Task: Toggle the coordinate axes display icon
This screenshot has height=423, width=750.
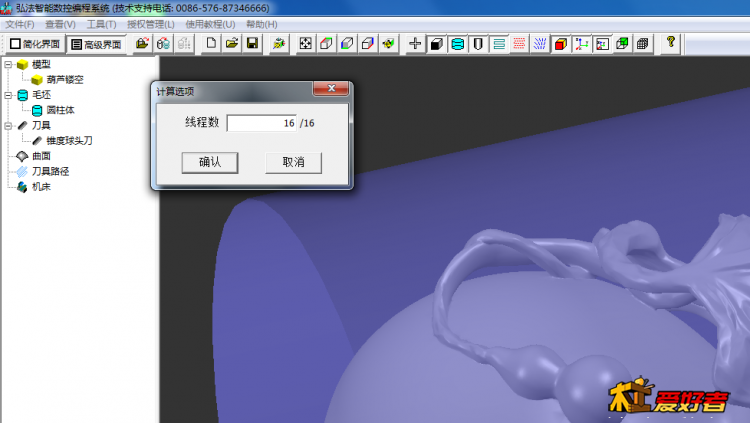Action: (581, 44)
